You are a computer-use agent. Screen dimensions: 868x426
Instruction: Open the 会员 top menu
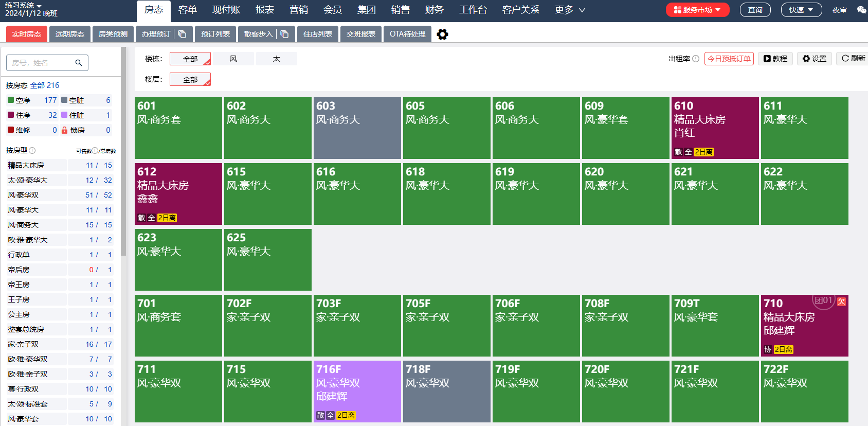(x=333, y=10)
